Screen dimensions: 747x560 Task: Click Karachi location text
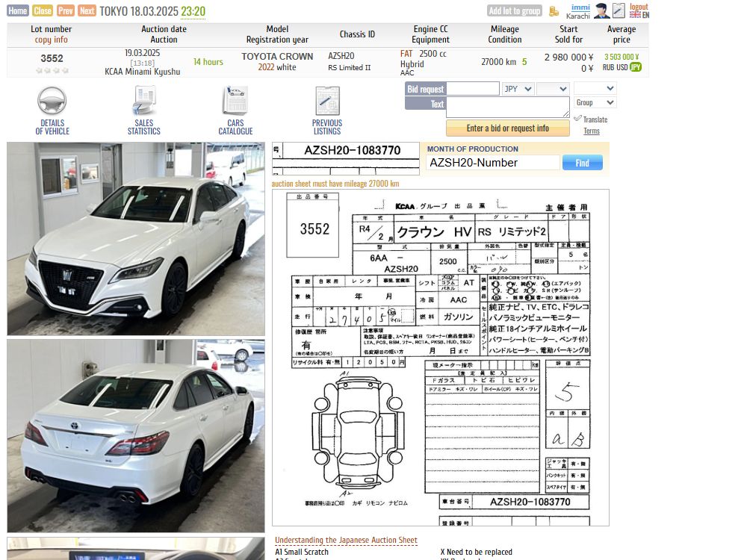(578, 16)
